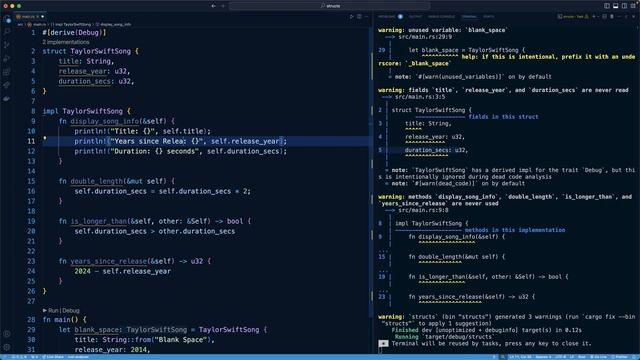The width and height of the screenshot is (640, 360).
Task: Click Debug code lens above main
Action: 71,311
